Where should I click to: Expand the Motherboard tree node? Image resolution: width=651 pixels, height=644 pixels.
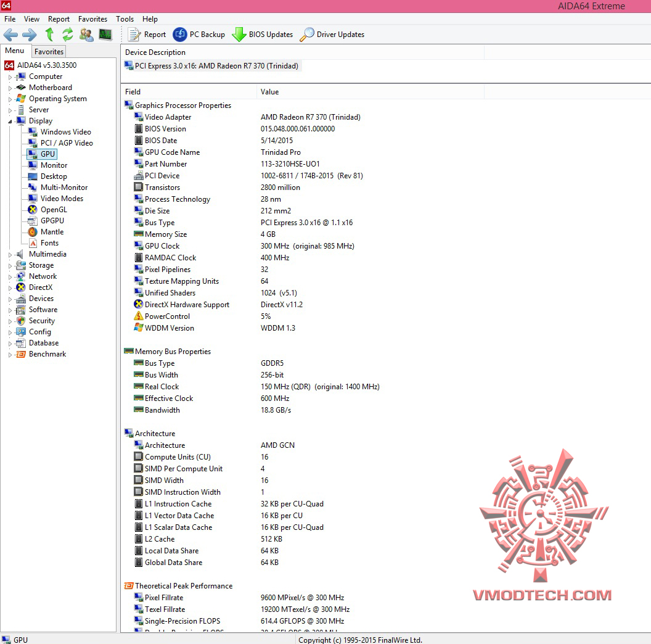[10, 88]
